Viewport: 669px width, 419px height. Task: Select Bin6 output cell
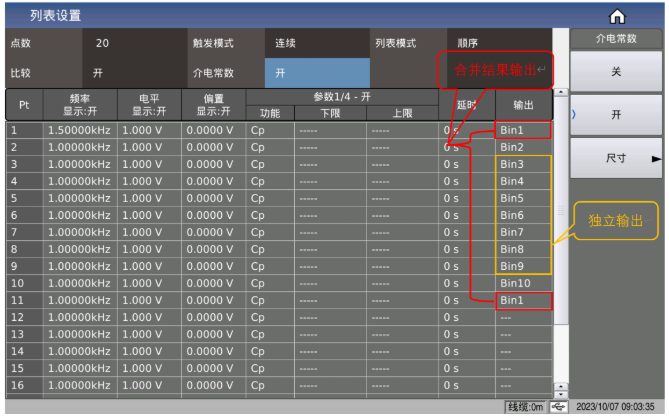click(524, 215)
